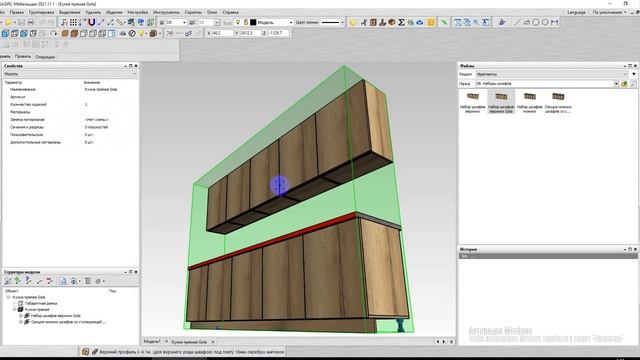Click the Y coordinate input field

250,33
